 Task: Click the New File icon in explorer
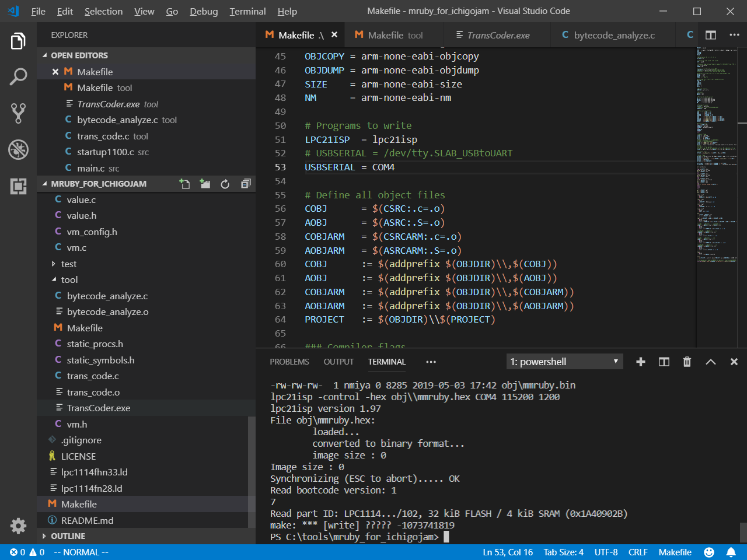pos(184,184)
